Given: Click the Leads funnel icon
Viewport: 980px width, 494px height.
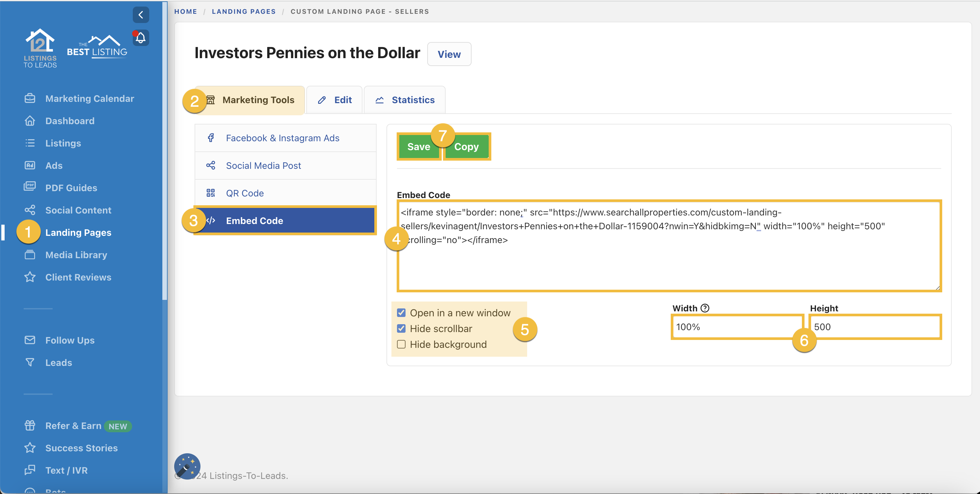Looking at the screenshot, I should [30, 362].
